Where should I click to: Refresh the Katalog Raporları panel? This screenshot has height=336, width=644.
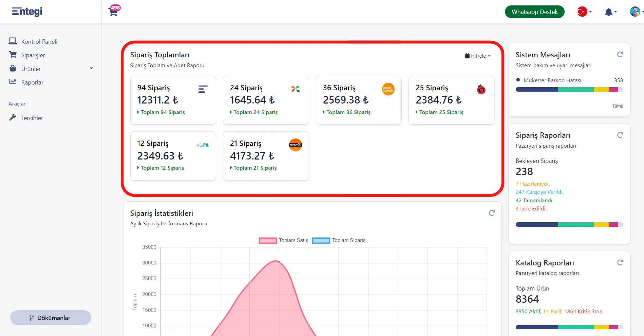pos(620,262)
